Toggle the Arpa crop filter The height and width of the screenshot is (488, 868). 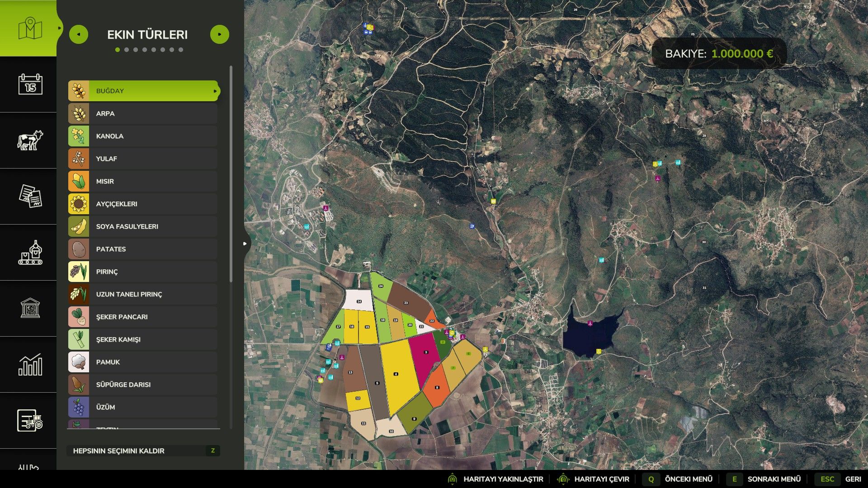(x=143, y=113)
